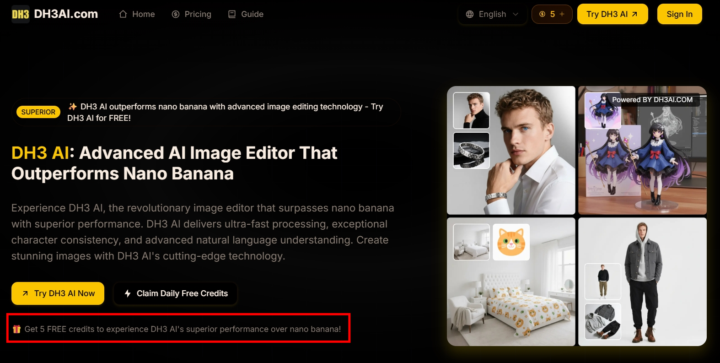Open the Pricing page
Screen dimensions: 720x363
tap(191, 14)
